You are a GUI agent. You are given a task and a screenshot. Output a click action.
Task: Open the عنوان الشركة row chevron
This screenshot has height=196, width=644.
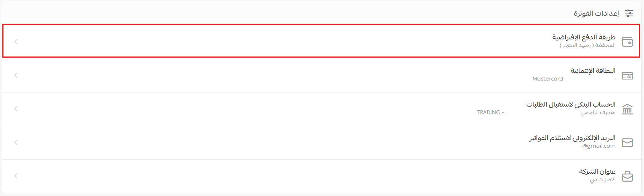[x=16, y=176]
